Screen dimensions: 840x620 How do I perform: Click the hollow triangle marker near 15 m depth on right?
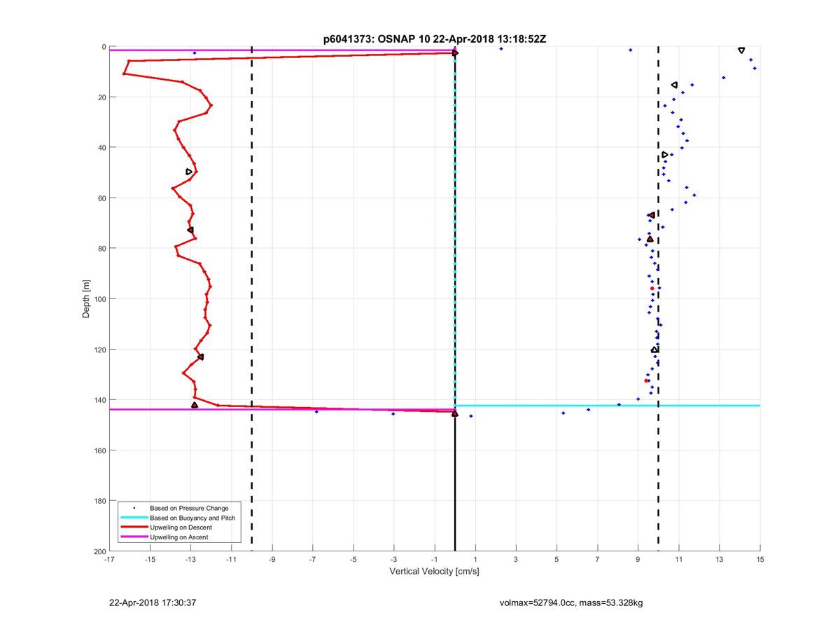coord(674,85)
